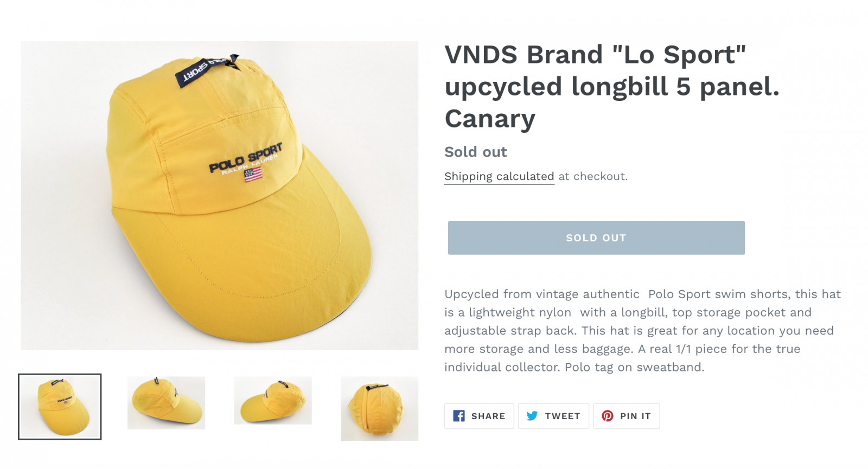Screen dimensions: 868x469
Task: View the second hat thumbnail
Action: (x=166, y=403)
